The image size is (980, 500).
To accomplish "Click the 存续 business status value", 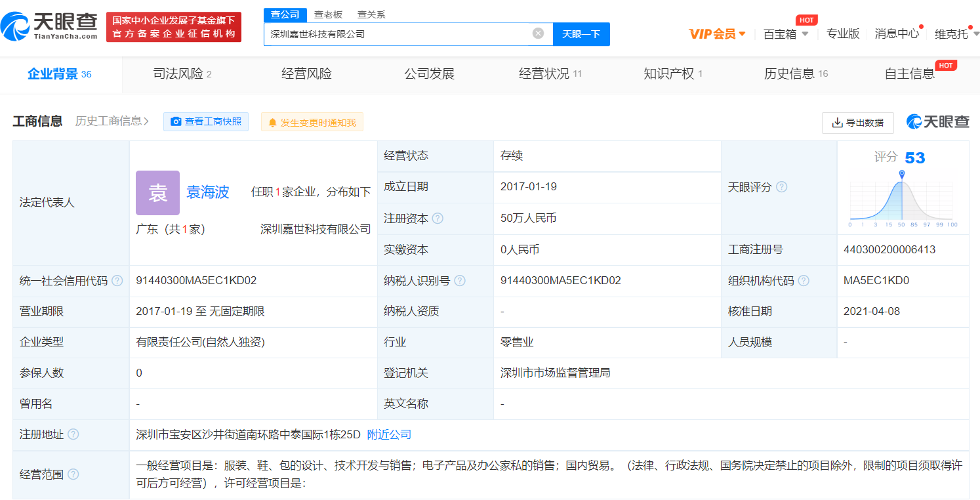I will click(x=512, y=156).
